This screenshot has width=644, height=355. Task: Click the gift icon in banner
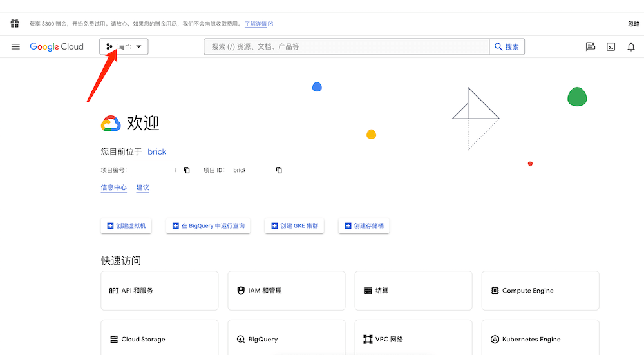tap(15, 24)
